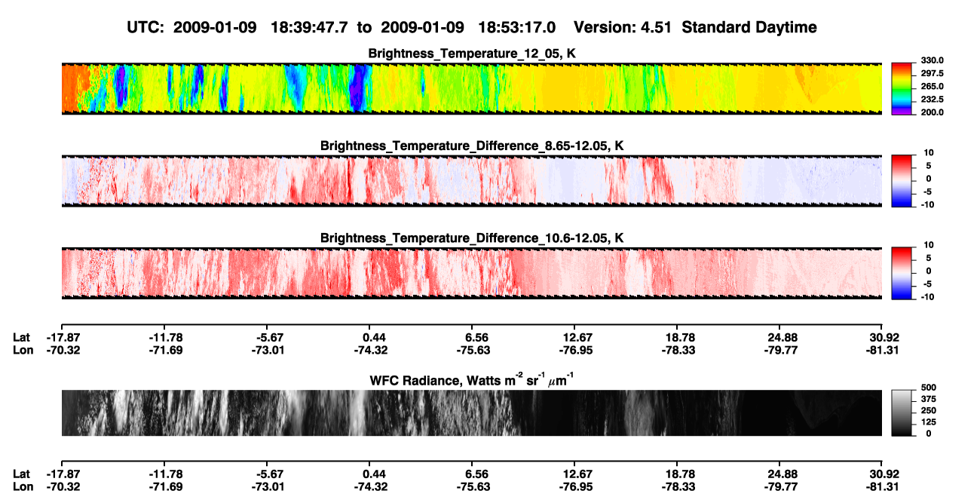Click the 10 tick on 10.6-12.05 colorbar
Image resolution: width=980 pixels, height=503 pixels.
[927, 246]
